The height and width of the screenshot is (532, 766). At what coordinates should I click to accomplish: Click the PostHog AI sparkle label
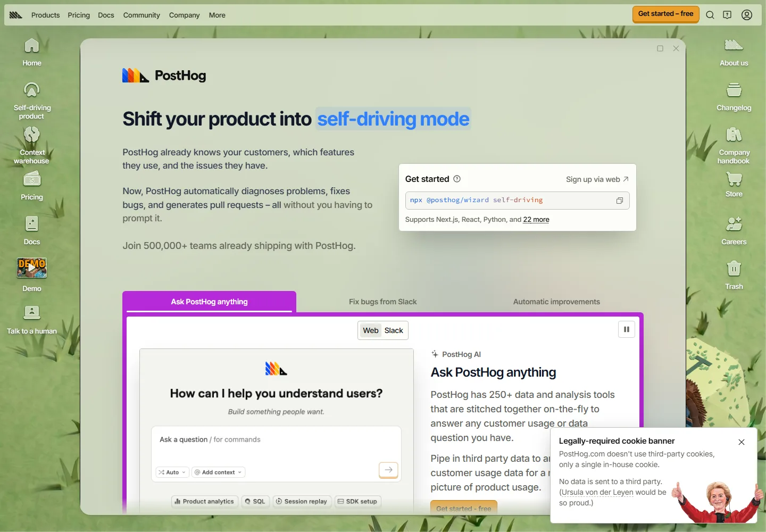coord(456,354)
